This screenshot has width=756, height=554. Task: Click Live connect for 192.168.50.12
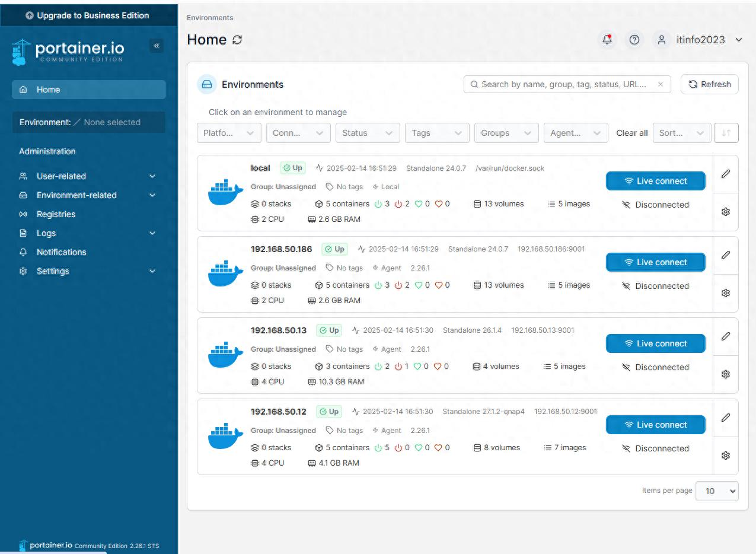point(656,425)
